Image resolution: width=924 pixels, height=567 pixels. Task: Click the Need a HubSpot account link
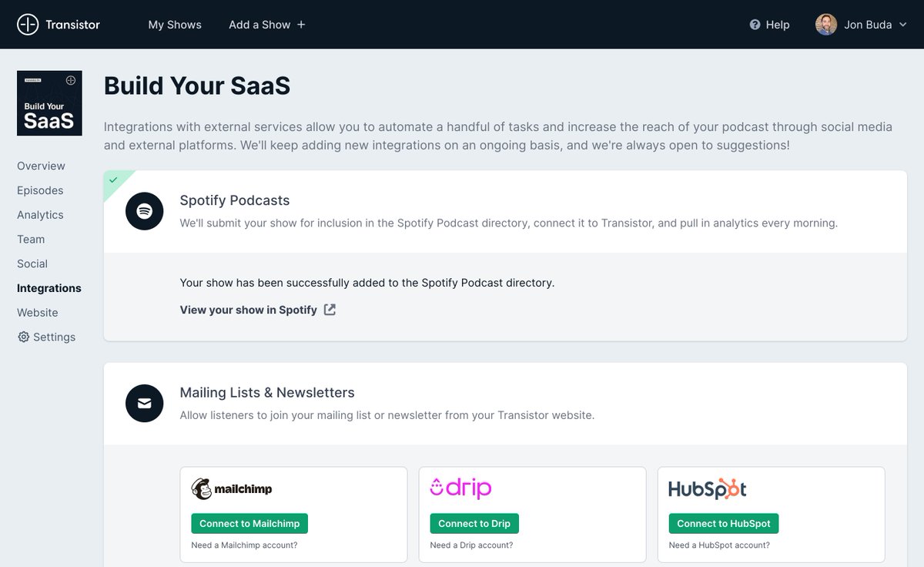tap(719, 545)
